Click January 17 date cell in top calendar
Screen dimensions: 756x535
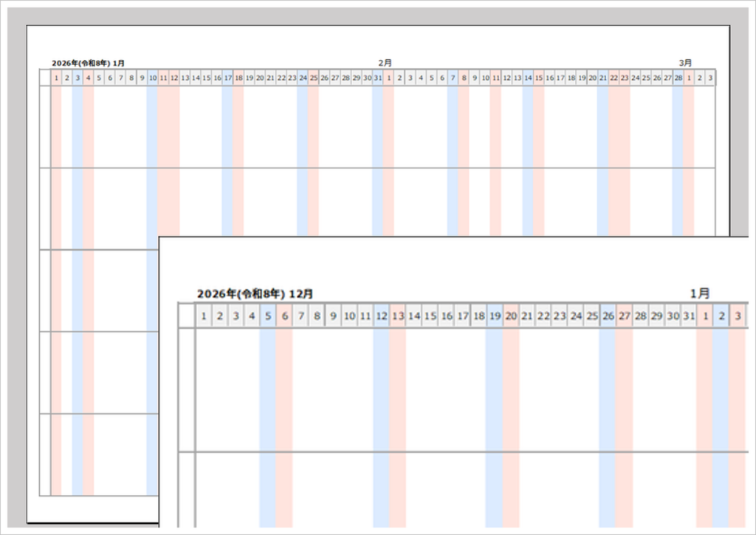[x=228, y=78]
